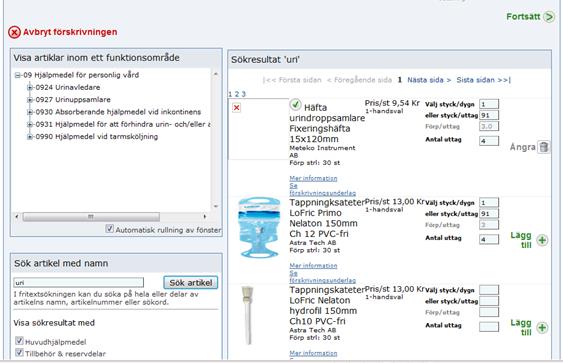Click the red Avbryt förskrivningen cross icon
This screenshot has width=563, height=363.
tap(14, 32)
